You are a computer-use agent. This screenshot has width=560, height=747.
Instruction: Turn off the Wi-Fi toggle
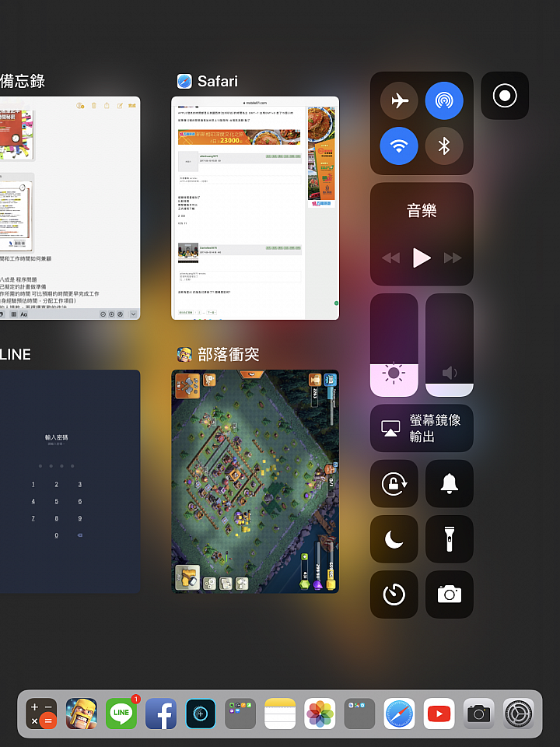click(398, 146)
